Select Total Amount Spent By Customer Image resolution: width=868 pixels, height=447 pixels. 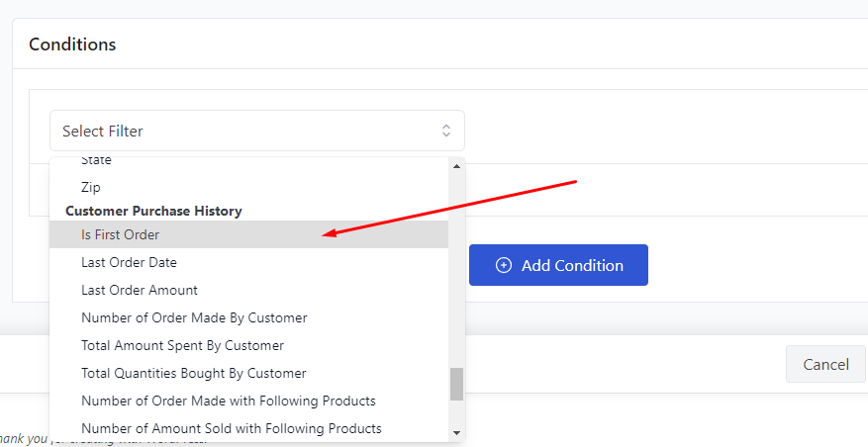(248, 345)
